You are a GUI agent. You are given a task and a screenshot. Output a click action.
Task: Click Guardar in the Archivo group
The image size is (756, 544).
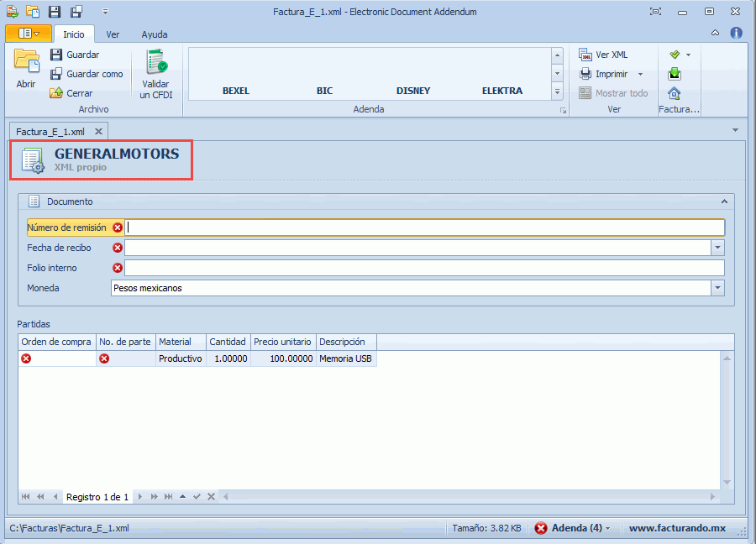point(75,55)
